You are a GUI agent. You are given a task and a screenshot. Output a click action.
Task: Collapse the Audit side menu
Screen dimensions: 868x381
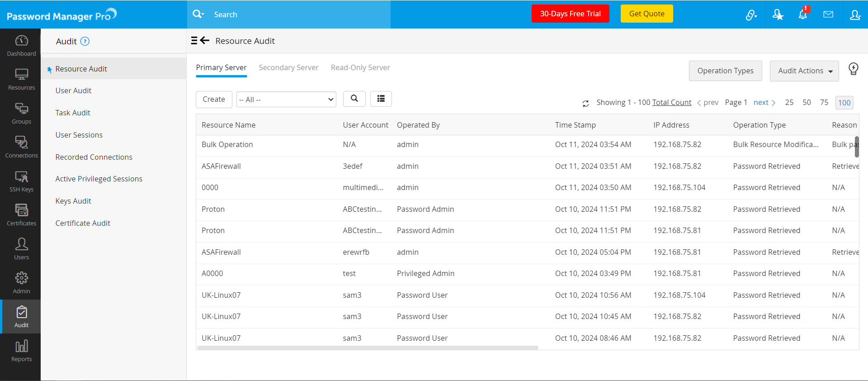click(199, 41)
